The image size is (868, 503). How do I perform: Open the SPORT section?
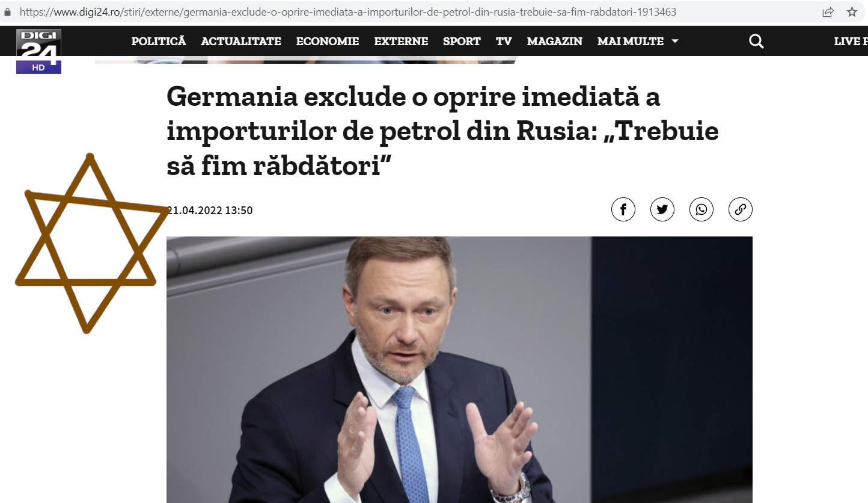point(462,42)
